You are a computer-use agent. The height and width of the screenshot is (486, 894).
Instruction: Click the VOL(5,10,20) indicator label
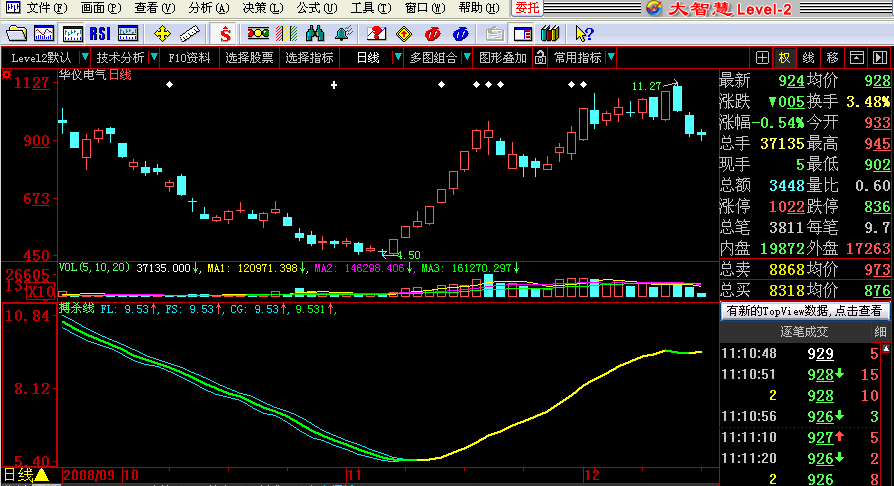tap(94, 268)
